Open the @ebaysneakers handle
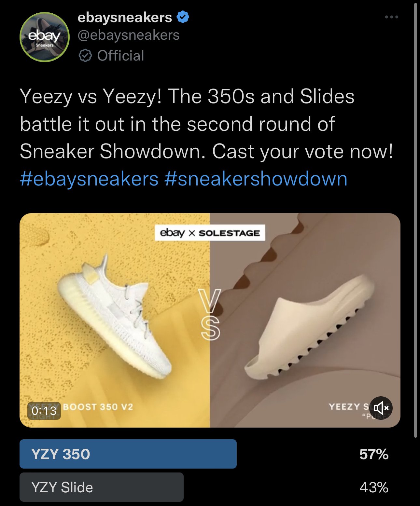This screenshot has height=506, width=420. coord(129,35)
